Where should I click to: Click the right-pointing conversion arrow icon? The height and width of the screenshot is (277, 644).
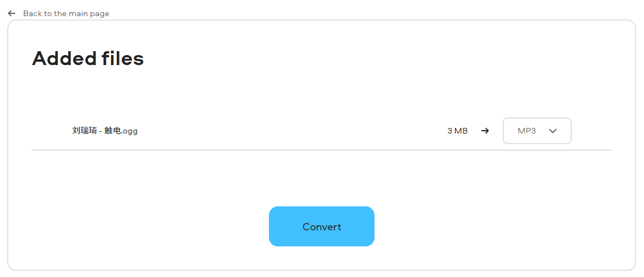coord(485,131)
